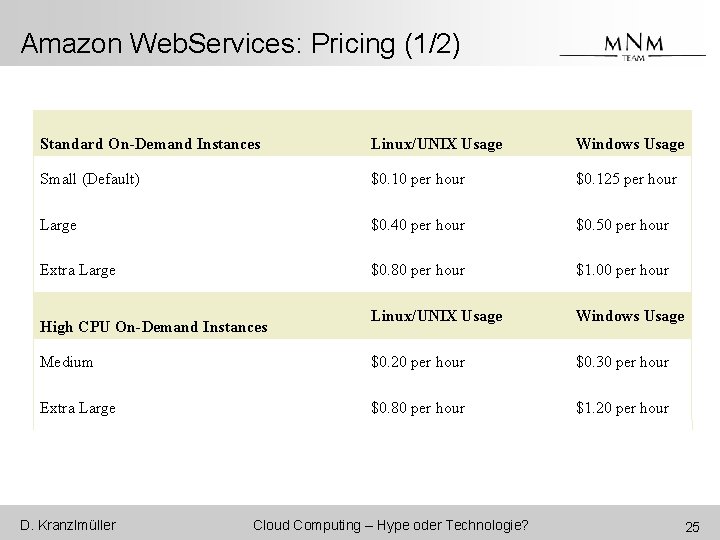Click the footer Cloud Computing – Hype oder Technologie?
Image resolution: width=720 pixels, height=540 pixels.
coord(391,525)
